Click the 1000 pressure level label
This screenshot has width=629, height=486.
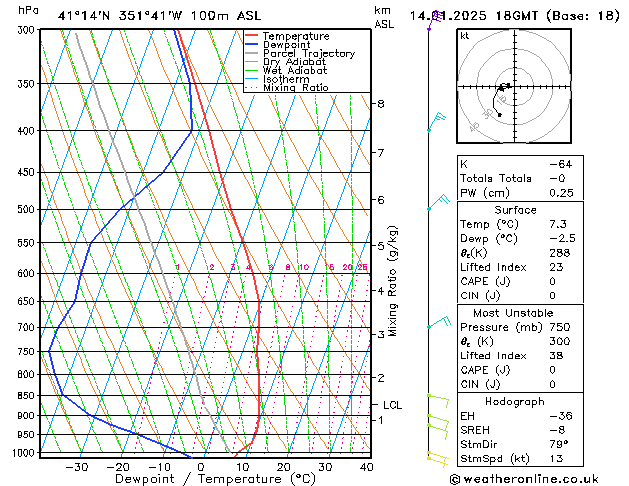pos(26,453)
